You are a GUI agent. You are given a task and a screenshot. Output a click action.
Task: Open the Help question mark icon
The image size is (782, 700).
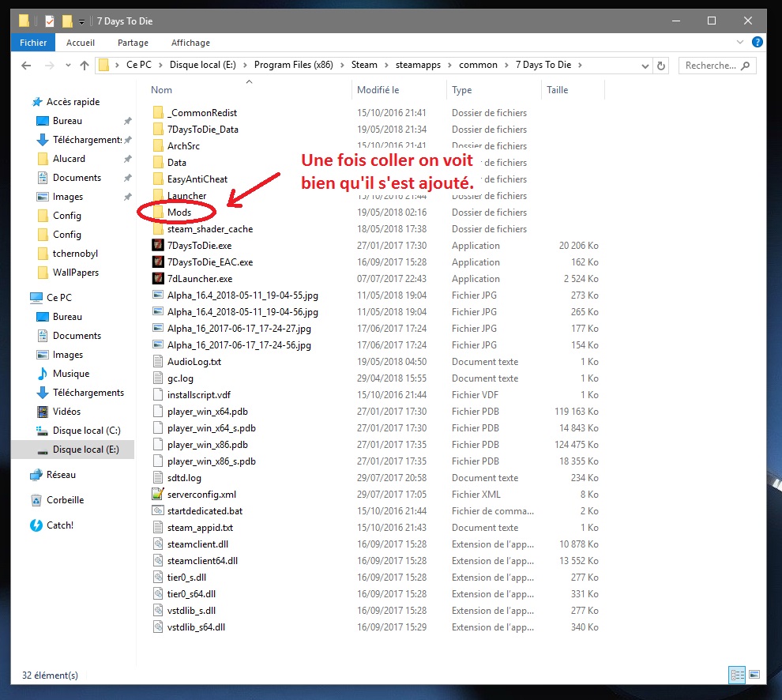click(x=757, y=42)
